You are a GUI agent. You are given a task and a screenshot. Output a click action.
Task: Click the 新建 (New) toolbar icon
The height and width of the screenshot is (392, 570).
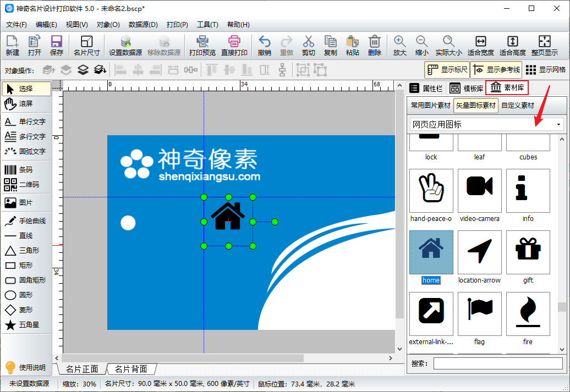pyautogui.click(x=12, y=46)
